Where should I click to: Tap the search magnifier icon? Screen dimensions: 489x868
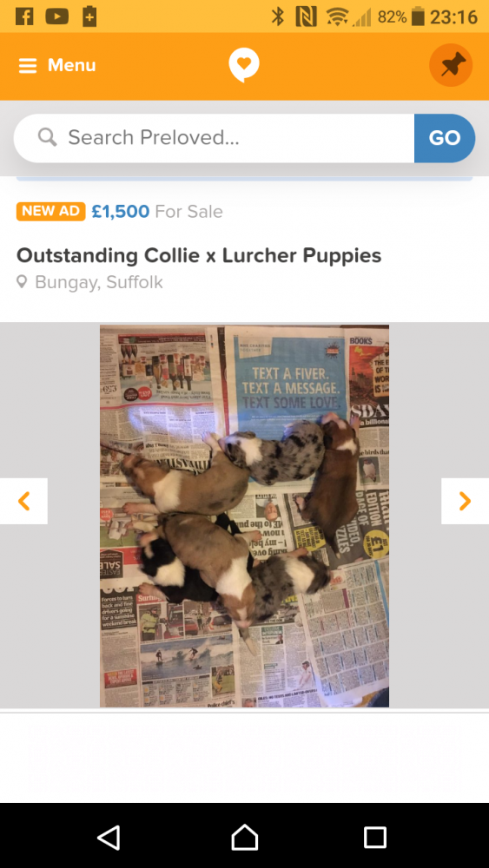(x=47, y=137)
